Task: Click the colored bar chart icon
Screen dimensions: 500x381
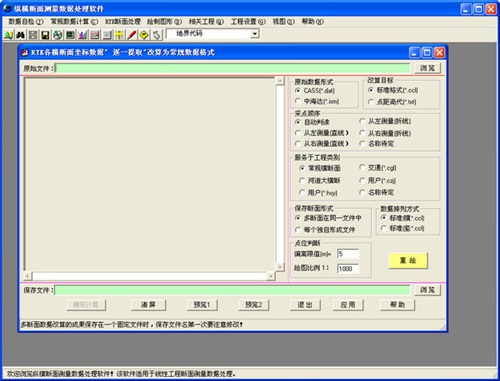Action: tap(82, 35)
